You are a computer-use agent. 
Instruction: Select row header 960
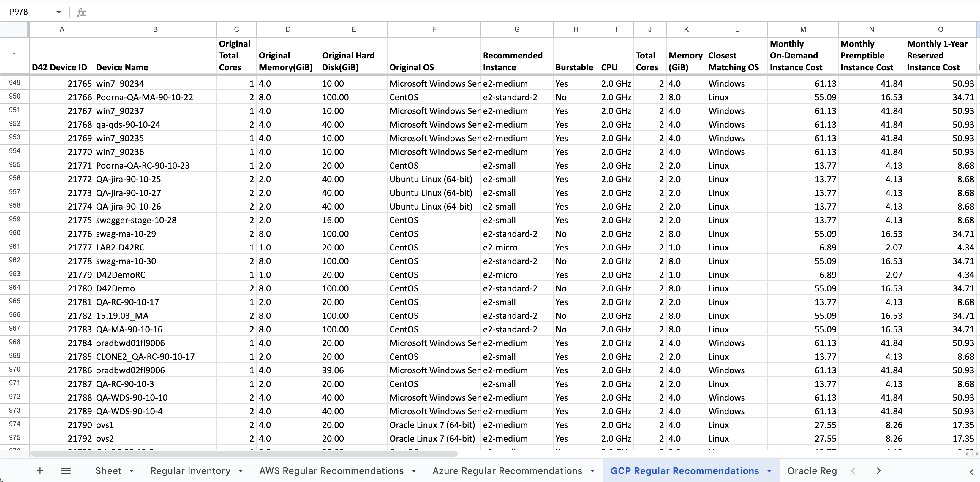pyautogui.click(x=15, y=233)
